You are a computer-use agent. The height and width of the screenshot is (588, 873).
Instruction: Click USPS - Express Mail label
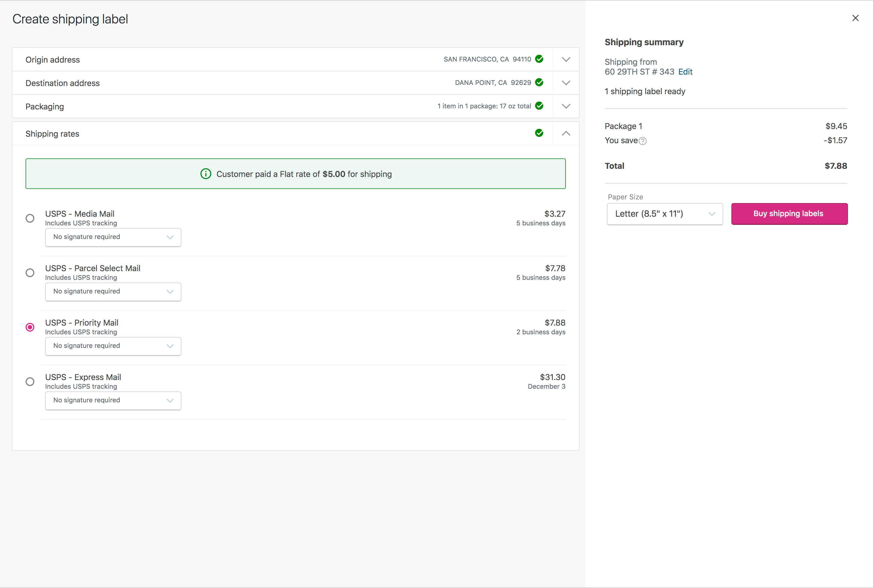83,377
